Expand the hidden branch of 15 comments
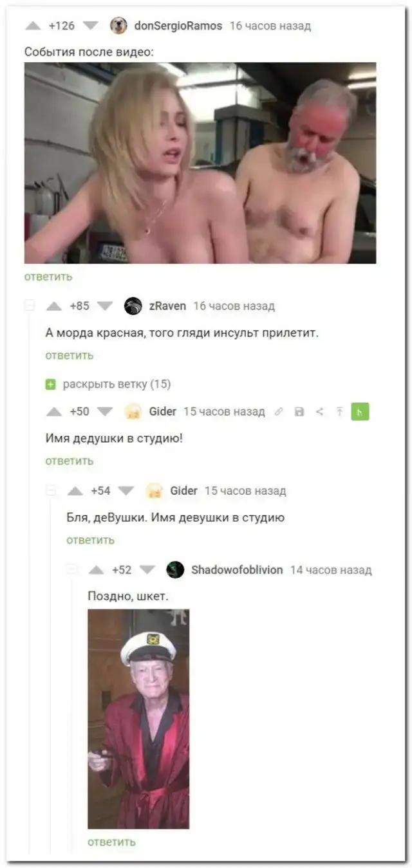Image resolution: width=412 pixels, height=868 pixels. point(117,384)
